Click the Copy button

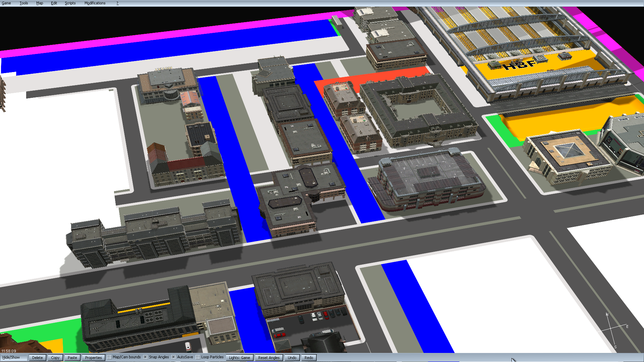(x=55, y=358)
